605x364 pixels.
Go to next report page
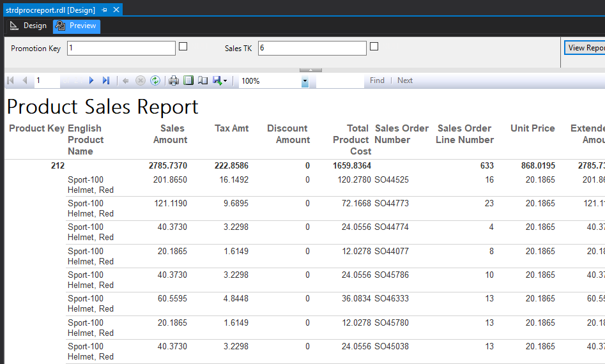coord(91,80)
